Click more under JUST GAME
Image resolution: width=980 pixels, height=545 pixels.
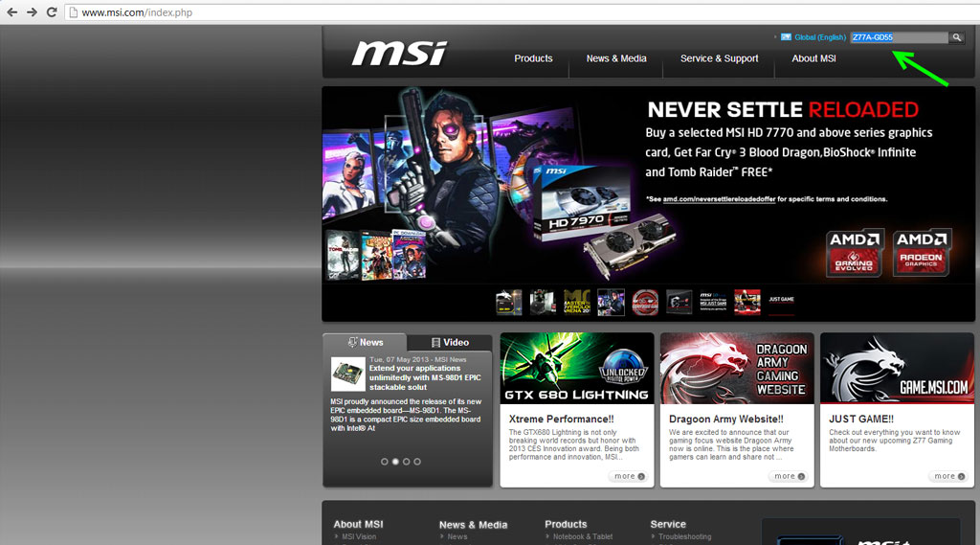point(948,476)
